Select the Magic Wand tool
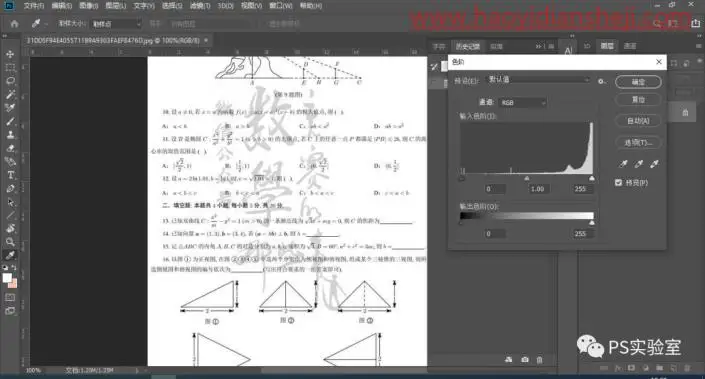This screenshot has width=705, height=379. 10,94
